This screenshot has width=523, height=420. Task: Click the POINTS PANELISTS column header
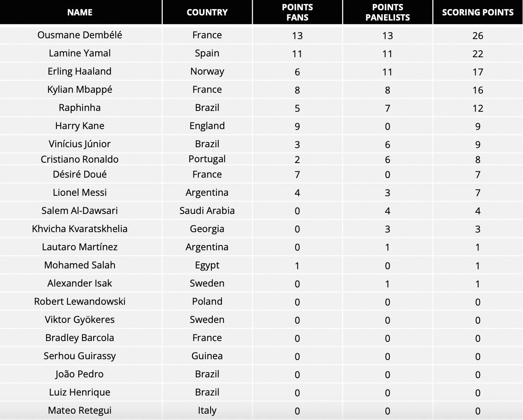coord(388,12)
